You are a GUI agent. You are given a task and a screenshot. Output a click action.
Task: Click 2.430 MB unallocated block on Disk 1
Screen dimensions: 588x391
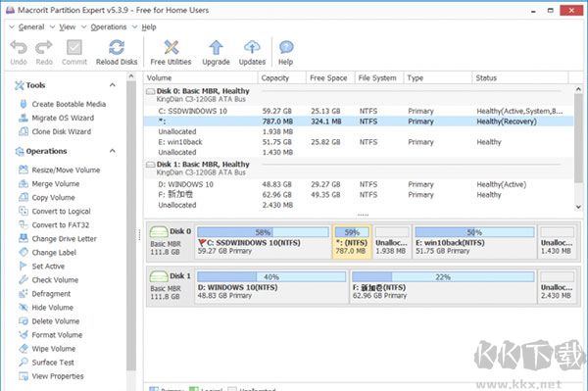[557, 287]
